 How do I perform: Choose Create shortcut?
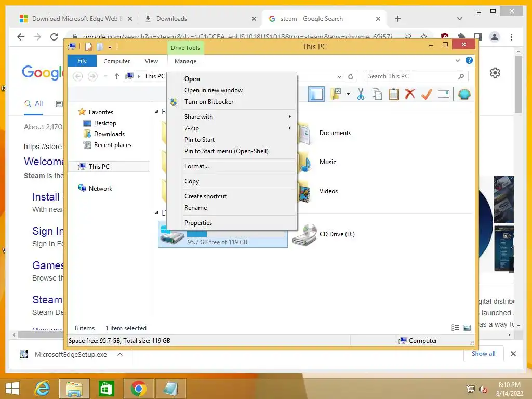coord(232,196)
